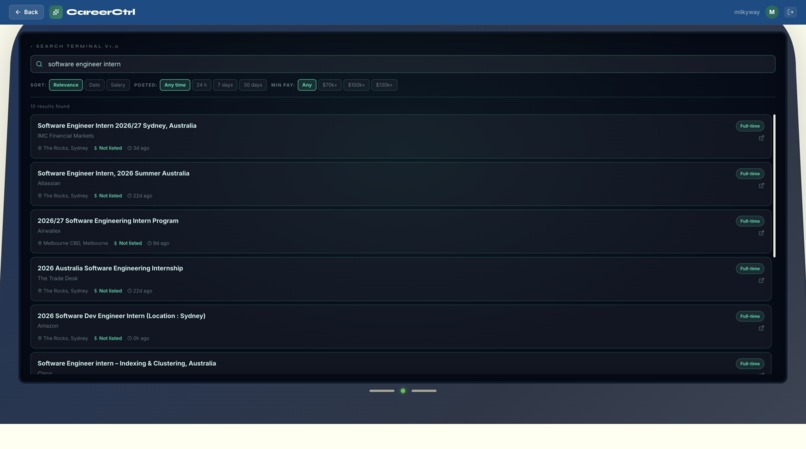Set minimum pay to $70k+
This screenshot has width=806, height=449.
pyautogui.click(x=329, y=85)
